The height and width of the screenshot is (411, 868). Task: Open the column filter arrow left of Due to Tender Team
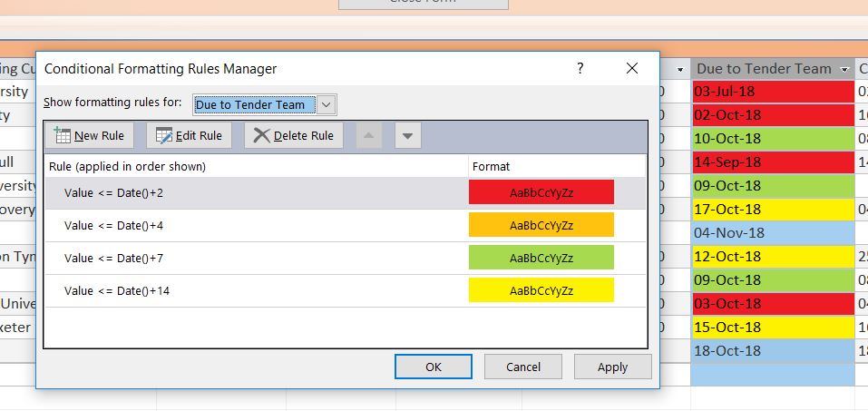679,69
